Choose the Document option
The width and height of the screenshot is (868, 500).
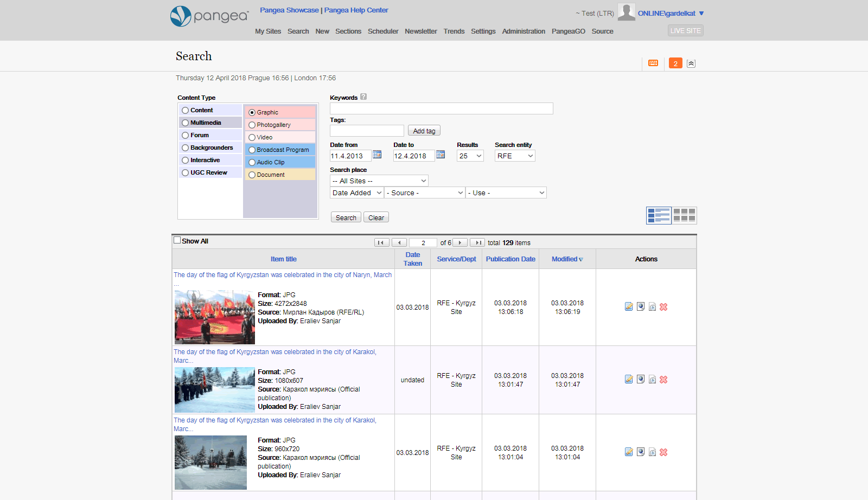tap(252, 175)
